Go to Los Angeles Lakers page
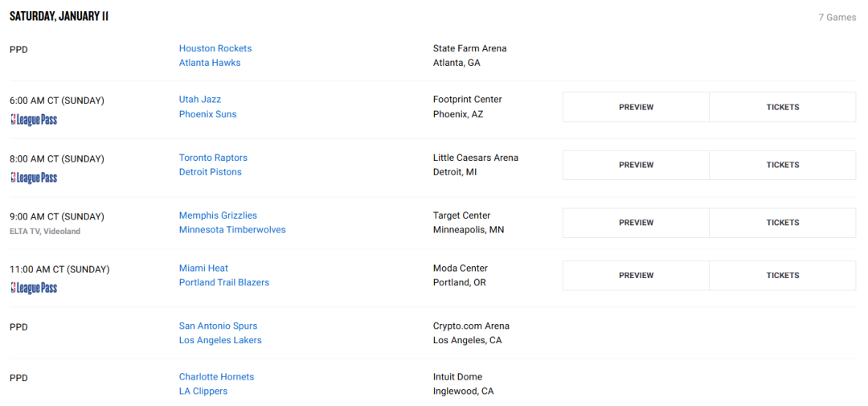This screenshot has width=868, height=406. (220, 340)
